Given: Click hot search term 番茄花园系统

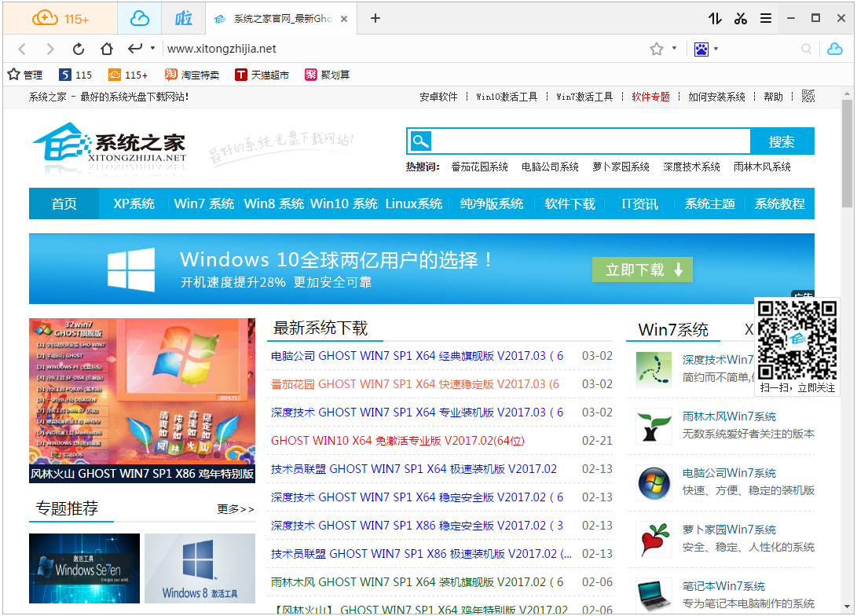Looking at the screenshot, I should [479, 167].
